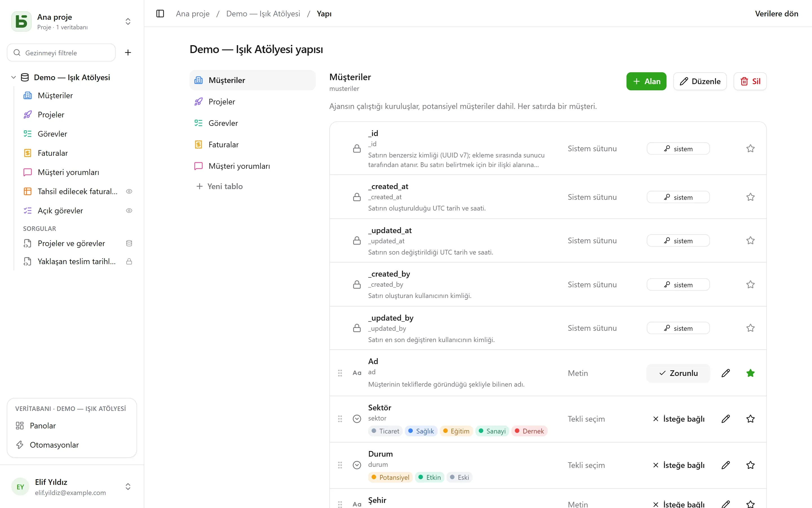Screen dimensions: 812x508
Task: Open edit pencil for Ad field
Action: pos(726,373)
